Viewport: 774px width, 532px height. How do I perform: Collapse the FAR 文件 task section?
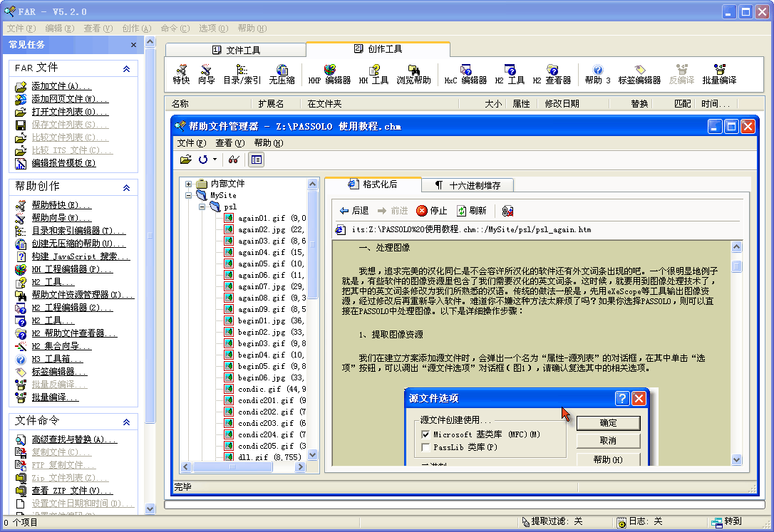click(126, 68)
